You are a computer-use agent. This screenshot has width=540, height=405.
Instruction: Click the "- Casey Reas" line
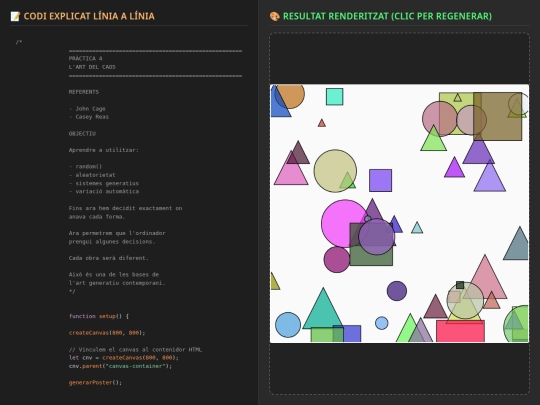[89, 117]
